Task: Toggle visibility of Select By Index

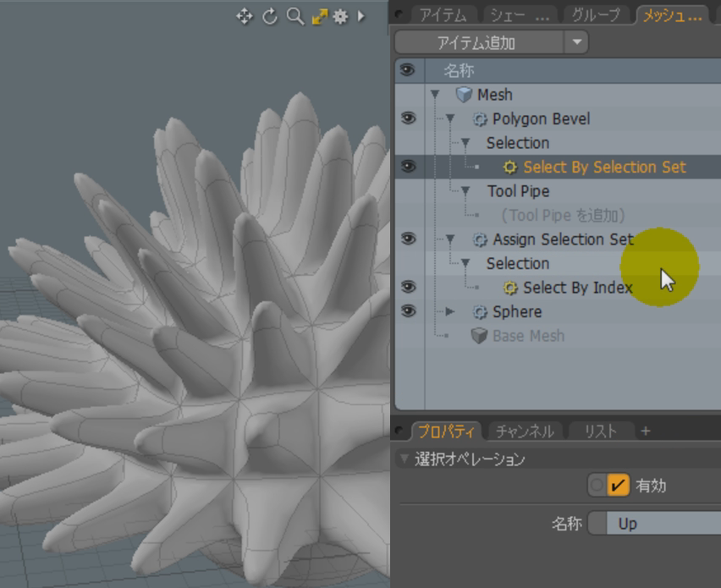Action: click(408, 288)
